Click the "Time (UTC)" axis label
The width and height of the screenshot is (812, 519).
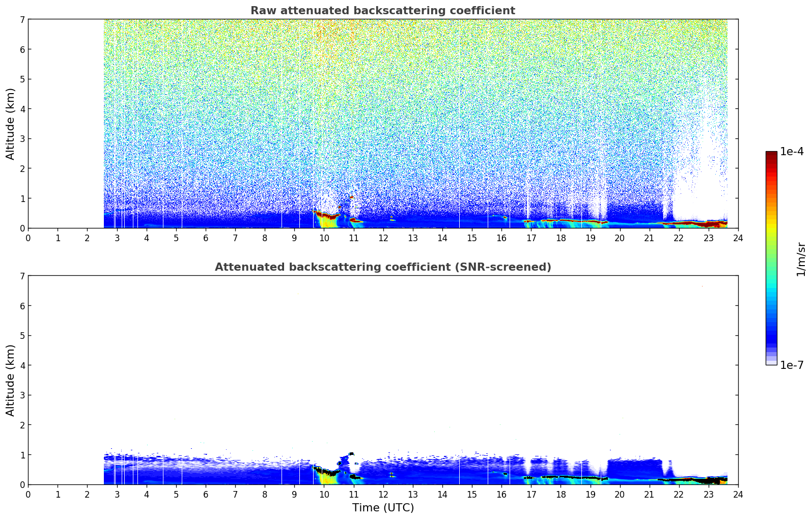[x=383, y=508]
